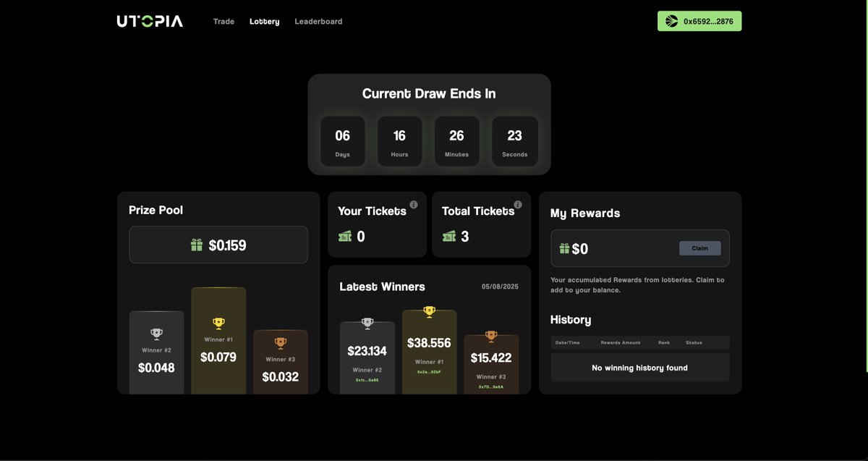This screenshot has width=868, height=461.
Task: Open the wallet 0x6592...2876 button
Action: pos(699,21)
